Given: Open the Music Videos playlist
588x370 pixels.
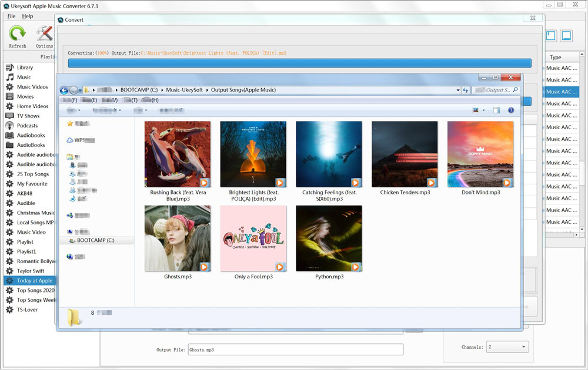Looking at the screenshot, I should [x=32, y=87].
